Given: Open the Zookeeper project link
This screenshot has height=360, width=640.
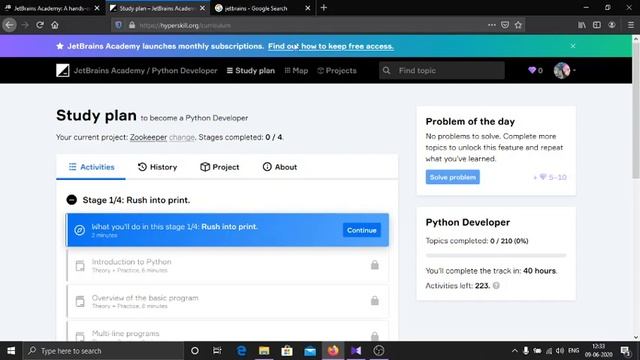Looking at the screenshot, I should click(x=148, y=137).
